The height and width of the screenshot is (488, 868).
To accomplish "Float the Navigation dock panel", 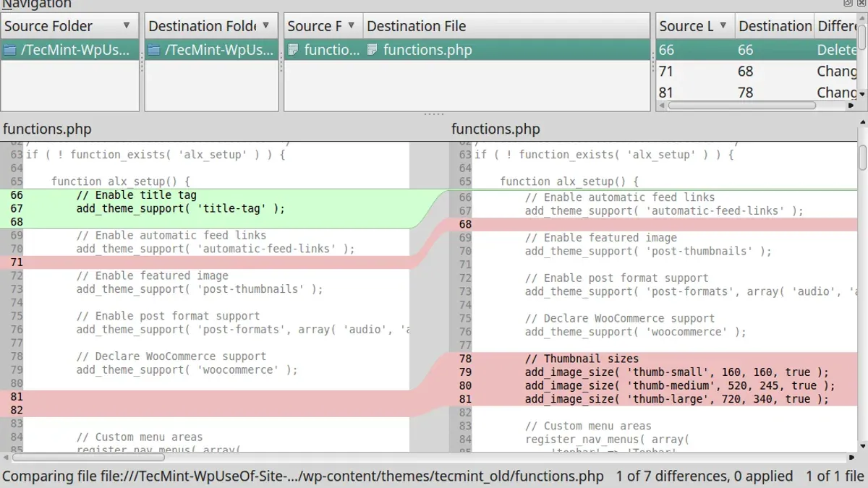I will (x=848, y=3).
